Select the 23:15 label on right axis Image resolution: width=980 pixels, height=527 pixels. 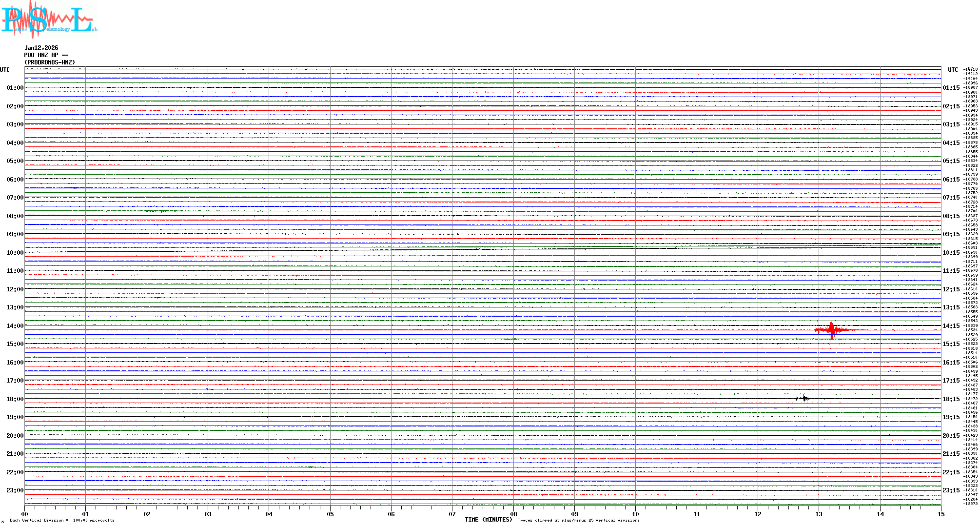tap(951, 490)
